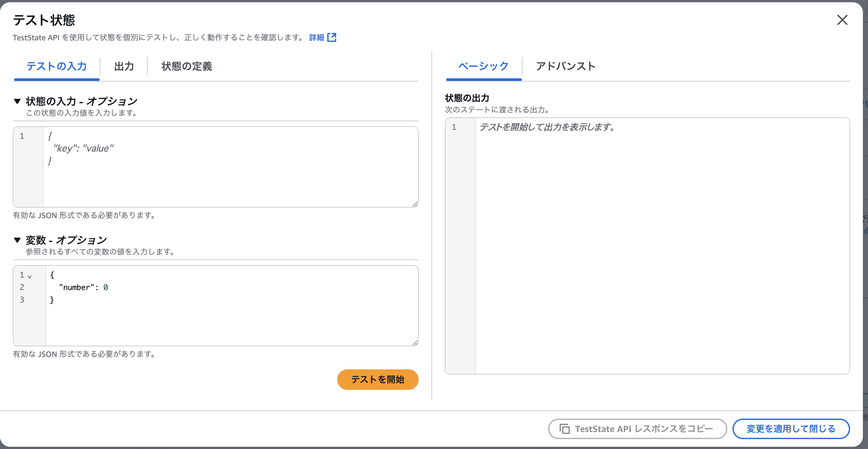Click 変更を適用して閉じる button
Viewport: 868px width, 449px height.
pos(791,429)
